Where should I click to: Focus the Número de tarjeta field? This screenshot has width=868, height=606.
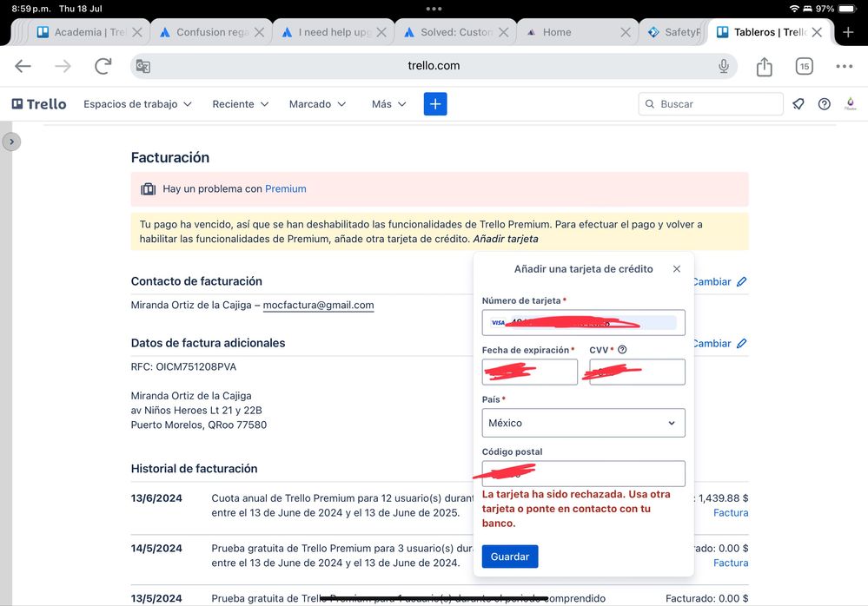click(584, 322)
